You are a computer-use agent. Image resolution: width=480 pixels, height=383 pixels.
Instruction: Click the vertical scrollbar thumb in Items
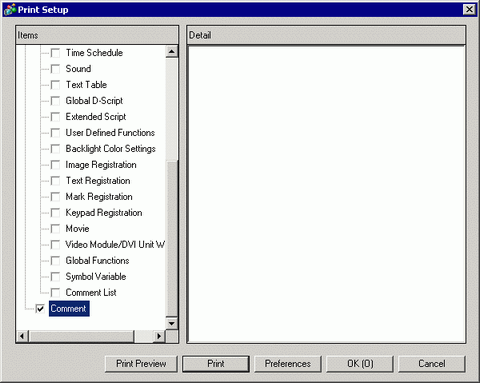tap(172, 238)
